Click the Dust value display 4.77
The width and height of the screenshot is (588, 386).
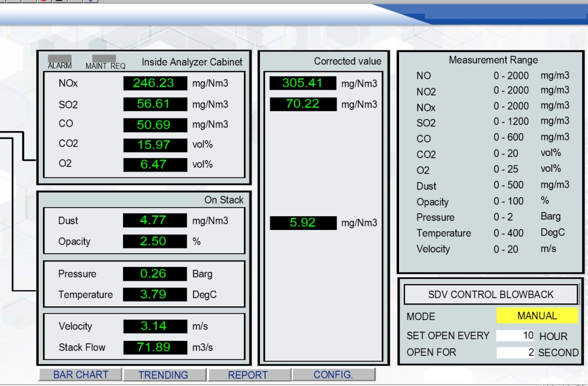coord(155,220)
